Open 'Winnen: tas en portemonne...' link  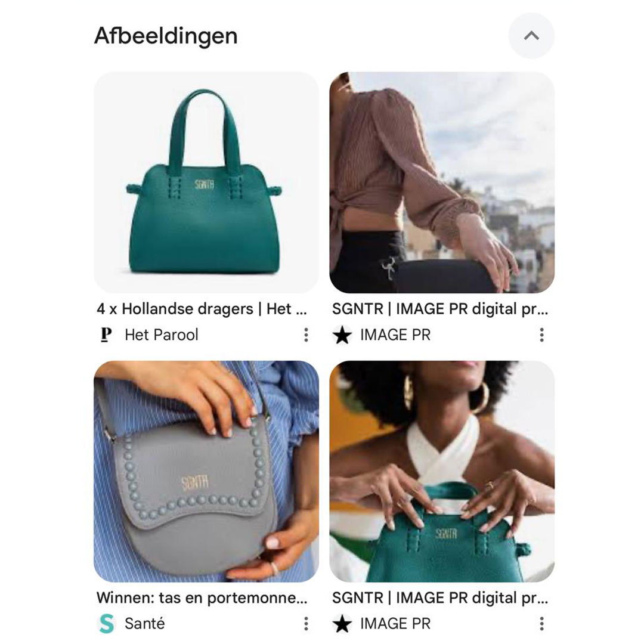[202, 597]
